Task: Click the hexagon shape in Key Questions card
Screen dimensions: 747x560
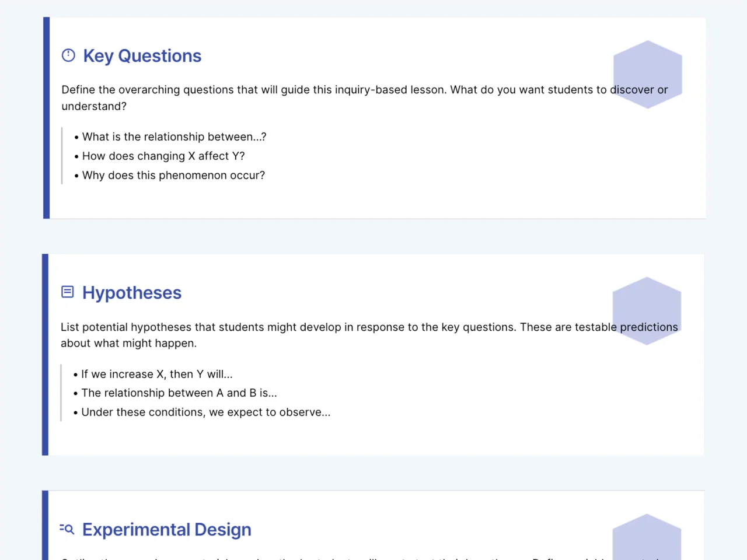Action: [x=648, y=75]
